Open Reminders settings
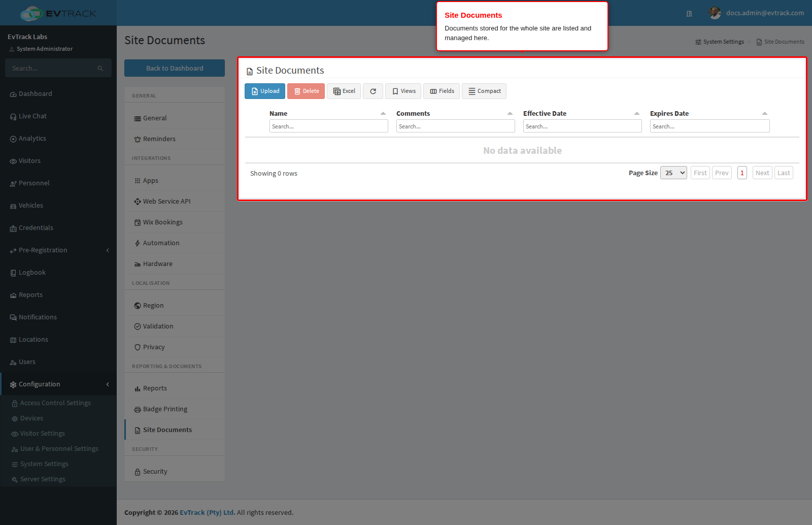This screenshot has width=812, height=525. click(x=175, y=139)
